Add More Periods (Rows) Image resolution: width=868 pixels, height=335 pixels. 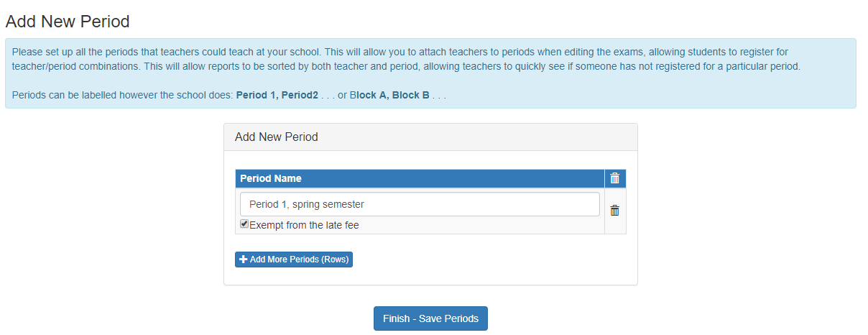(294, 259)
